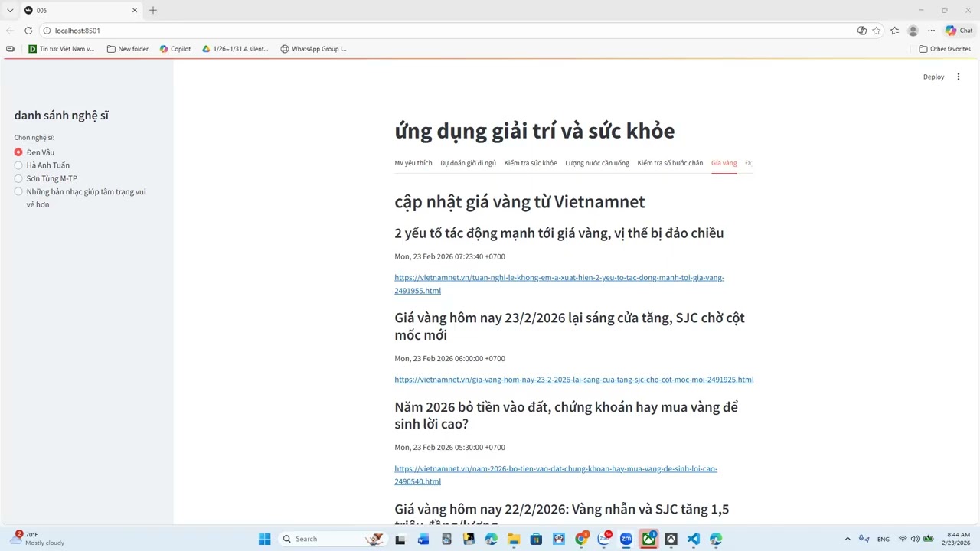This screenshot has width=980, height=551.
Task: Open Zoom from the taskbar
Action: pos(626,539)
